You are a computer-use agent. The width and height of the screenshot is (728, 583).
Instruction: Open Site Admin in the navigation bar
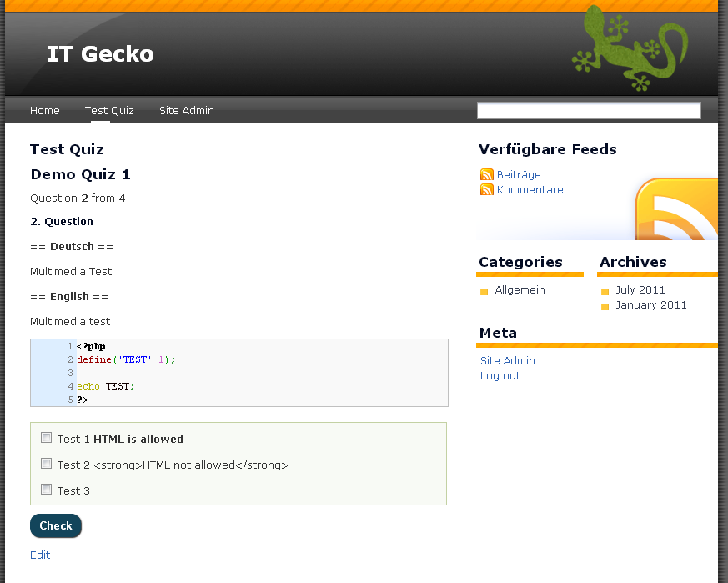click(187, 111)
